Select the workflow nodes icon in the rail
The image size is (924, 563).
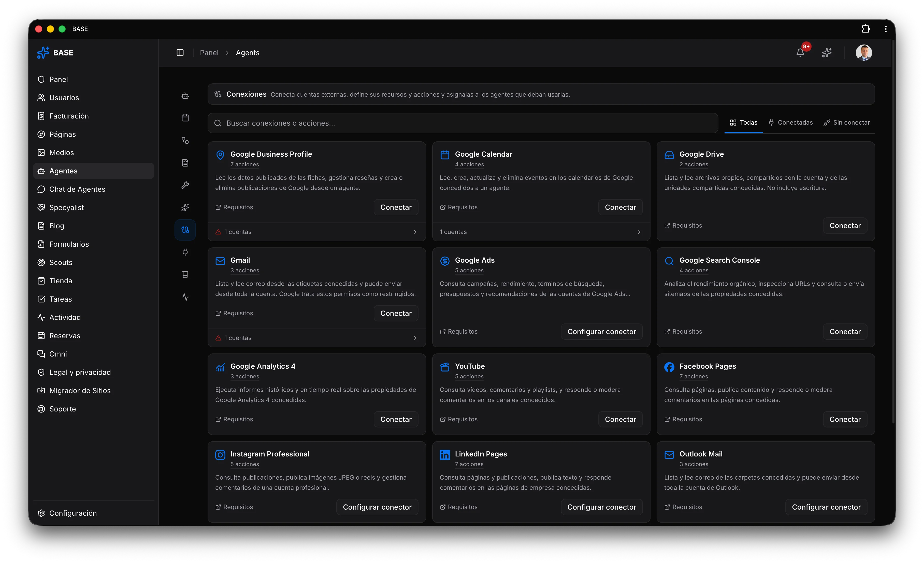point(185,140)
